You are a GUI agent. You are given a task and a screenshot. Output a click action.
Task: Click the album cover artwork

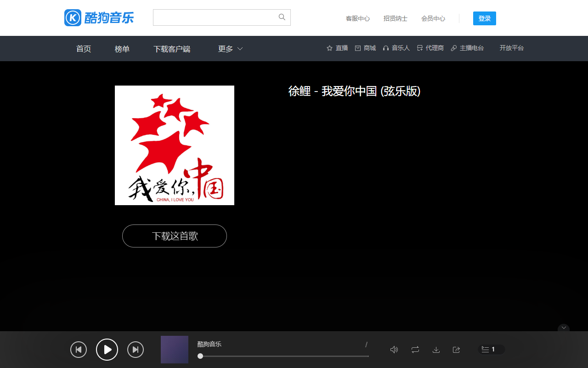pos(175,145)
